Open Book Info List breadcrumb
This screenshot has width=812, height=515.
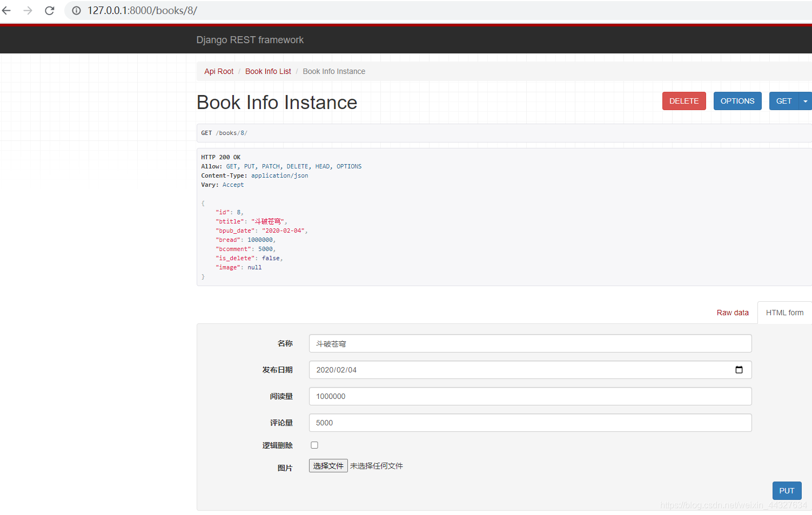268,71
